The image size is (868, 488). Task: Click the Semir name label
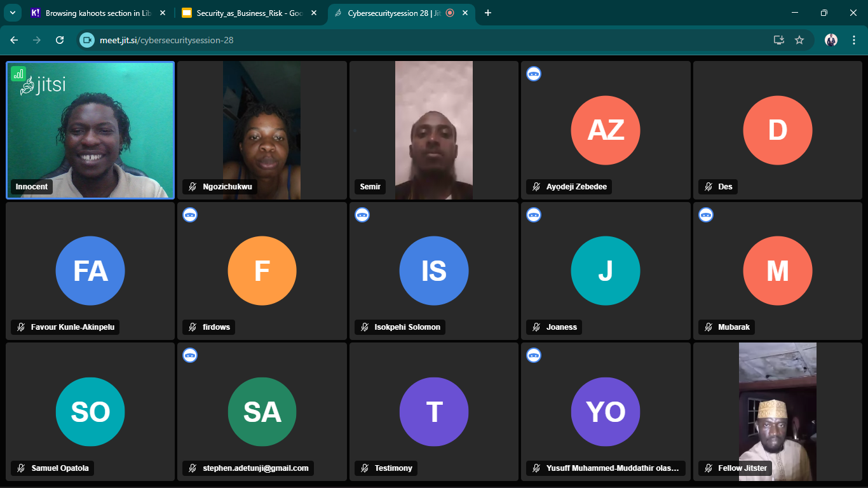click(x=370, y=187)
